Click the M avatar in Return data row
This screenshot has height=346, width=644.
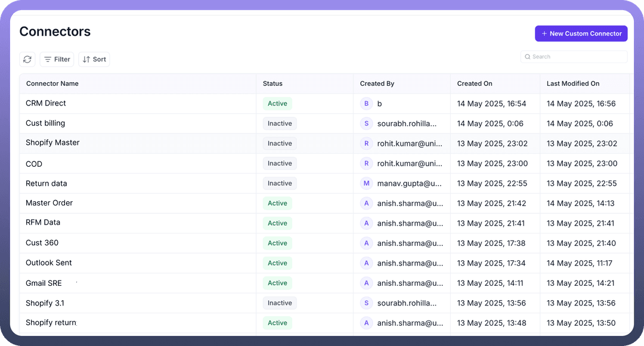pyautogui.click(x=367, y=183)
